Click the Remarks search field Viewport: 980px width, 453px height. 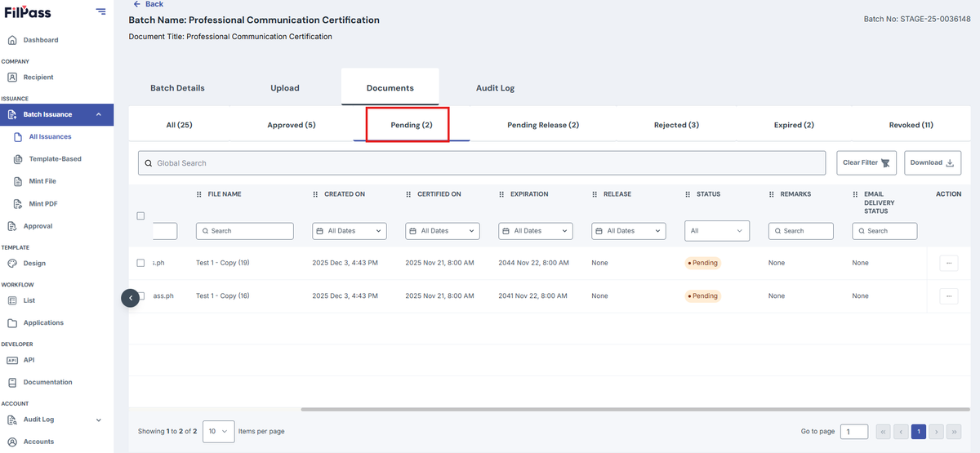click(x=801, y=231)
